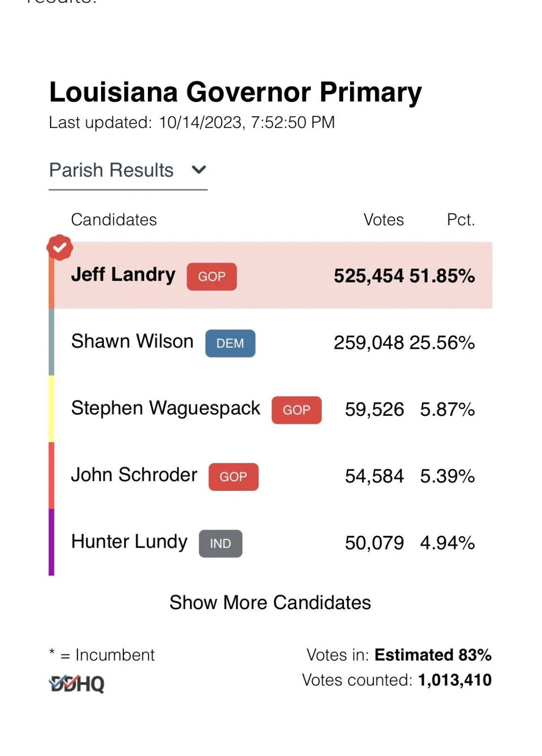Expand list with Show More Candidates
542x756 pixels.
pos(270,602)
